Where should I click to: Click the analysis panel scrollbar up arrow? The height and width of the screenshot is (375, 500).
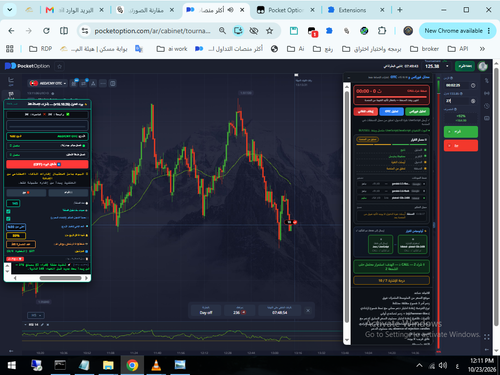(x=347, y=86)
